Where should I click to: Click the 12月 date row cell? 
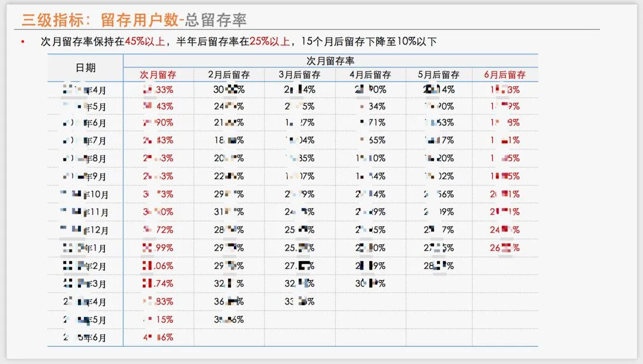(x=84, y=230)
